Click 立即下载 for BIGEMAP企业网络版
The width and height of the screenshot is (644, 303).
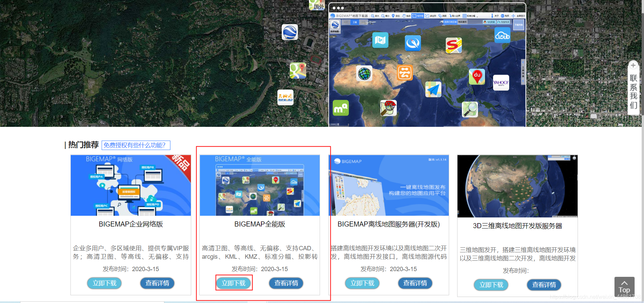point(105,283)
